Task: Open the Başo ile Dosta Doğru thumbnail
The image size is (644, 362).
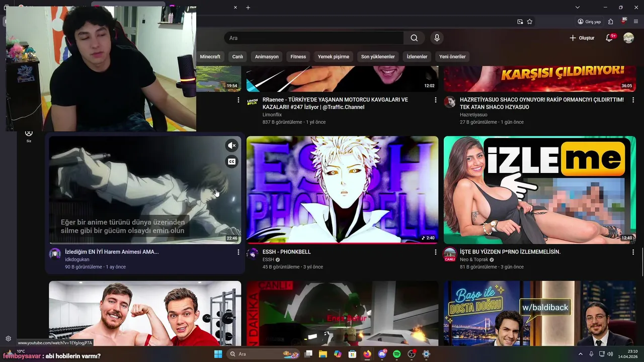Action: click(x=539, y=313)
